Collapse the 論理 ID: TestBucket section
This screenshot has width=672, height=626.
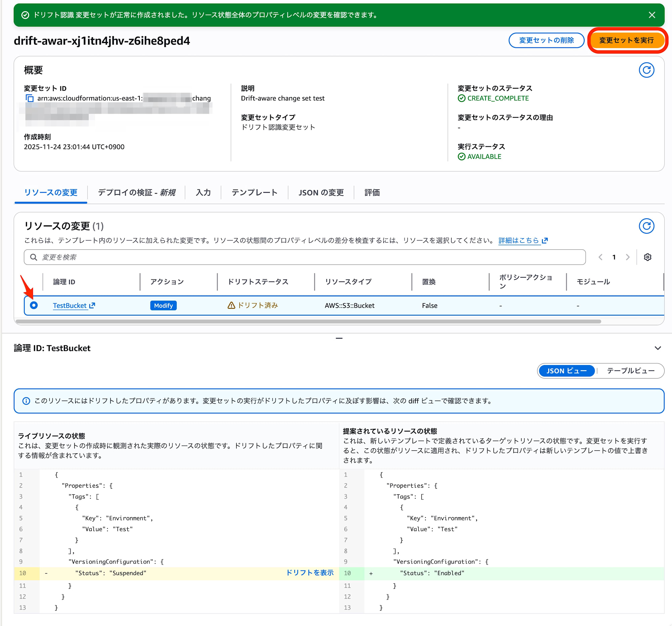[658, 348]
